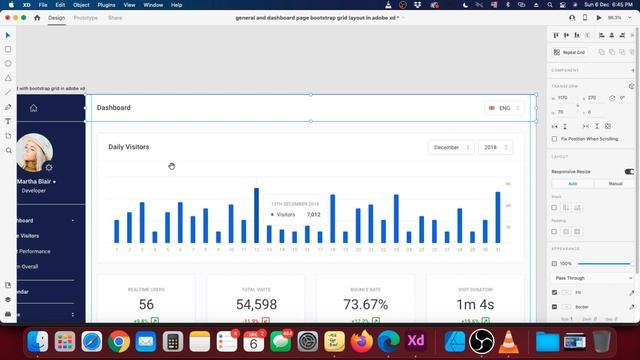
Task: Select the Rectangle tool
Action: pos(8,49)
